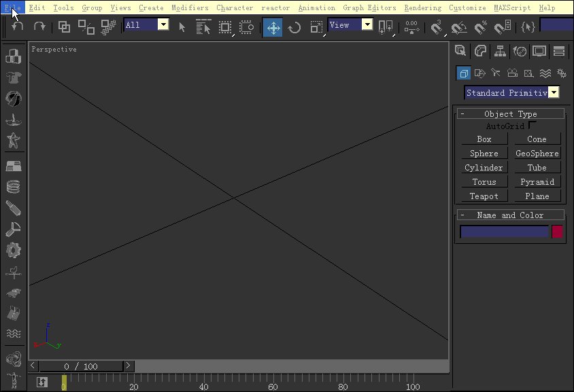
Task: Open the MAXScript menu
Action: tap(512, 7)
